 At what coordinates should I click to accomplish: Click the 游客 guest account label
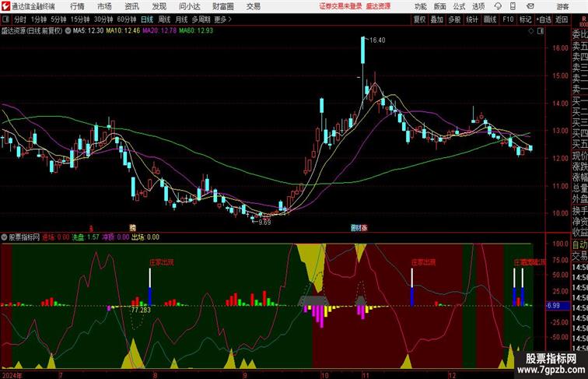tap(562, 6)
